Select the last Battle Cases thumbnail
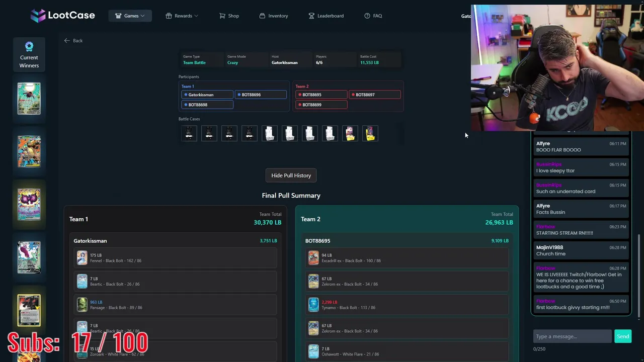The image size is (644, 362). [370, 133]
